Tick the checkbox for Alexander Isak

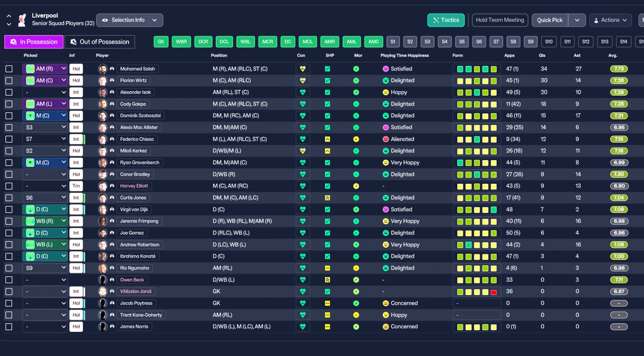(9, 92)
